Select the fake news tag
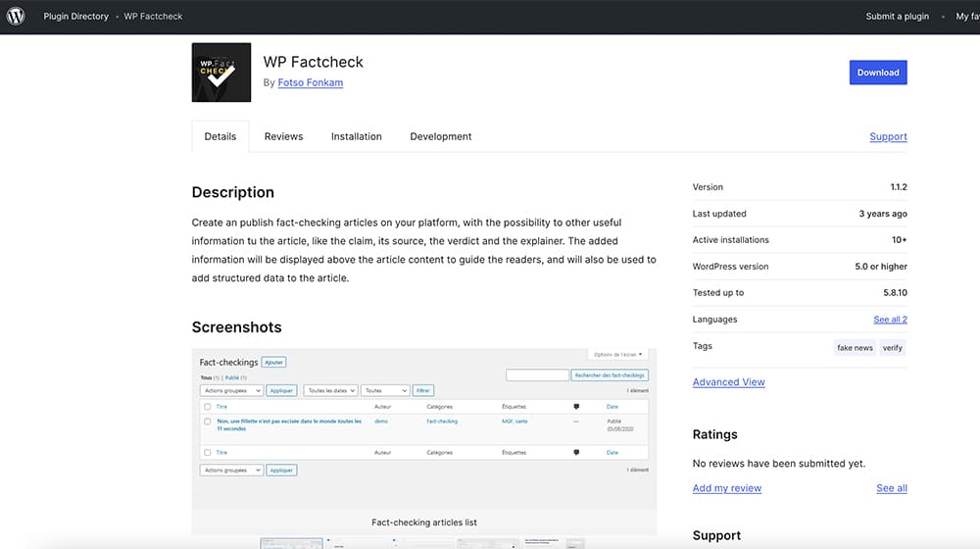Screen dimensions: 980x549 855,348
